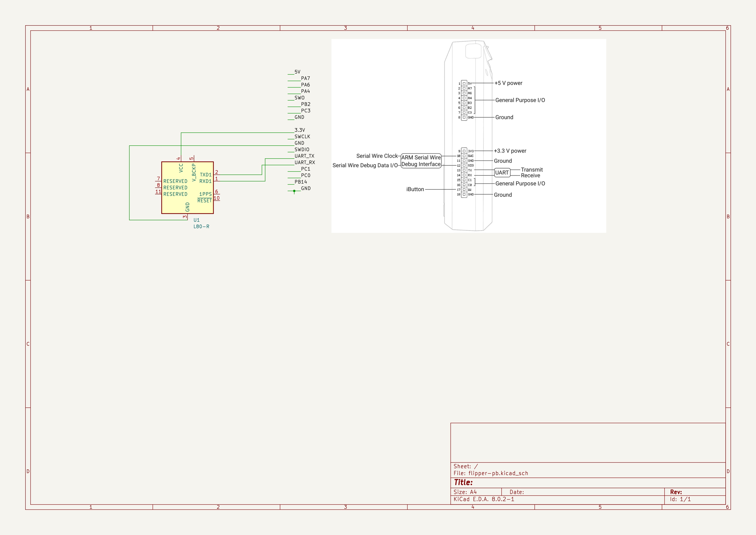Click the RESET pin name on U1
This screenshot has width=756, height=535.
click(205, 201)
